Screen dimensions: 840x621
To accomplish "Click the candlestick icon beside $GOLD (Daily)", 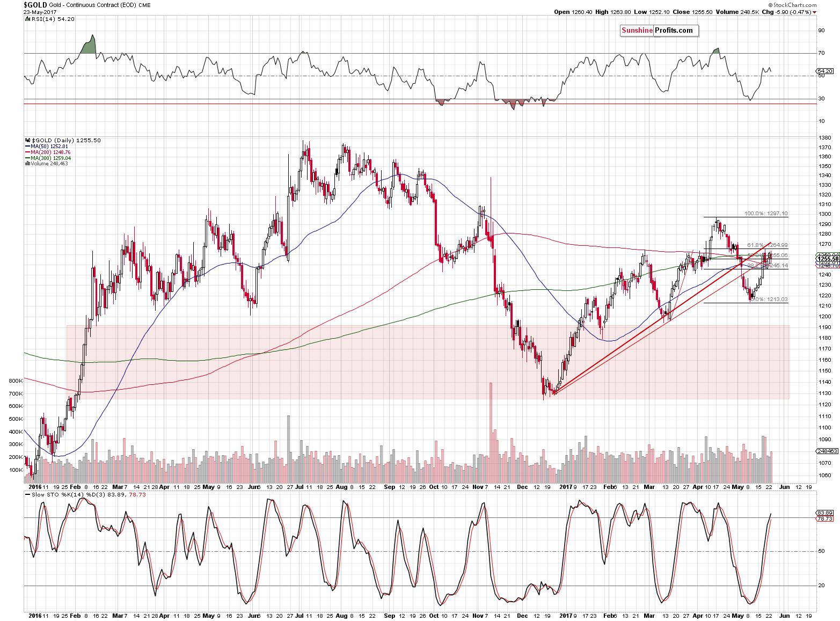I will (x=27, y=140).
